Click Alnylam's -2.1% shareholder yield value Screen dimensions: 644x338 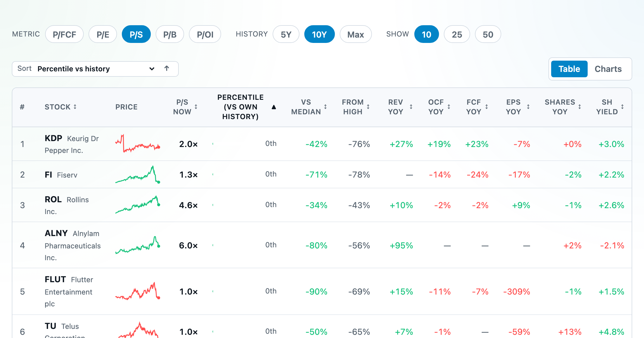coord(612,245)
